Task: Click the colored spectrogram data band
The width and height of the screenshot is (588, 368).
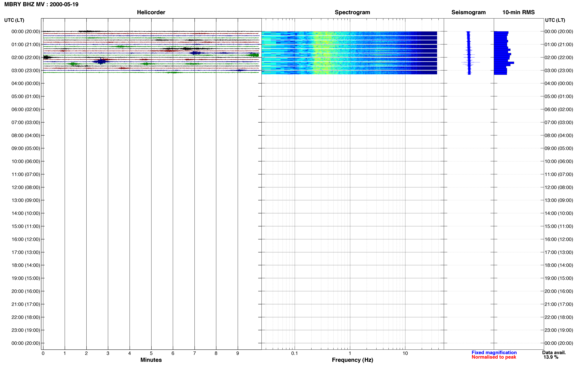Action: click(x=349, y=53)
